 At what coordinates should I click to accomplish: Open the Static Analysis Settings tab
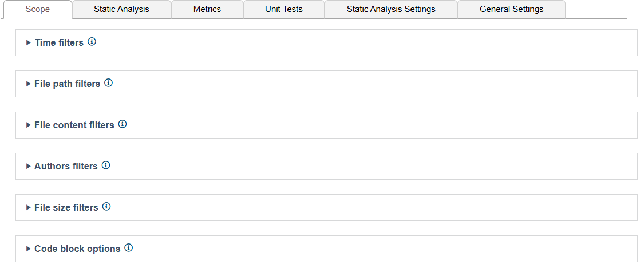point(391,9)
